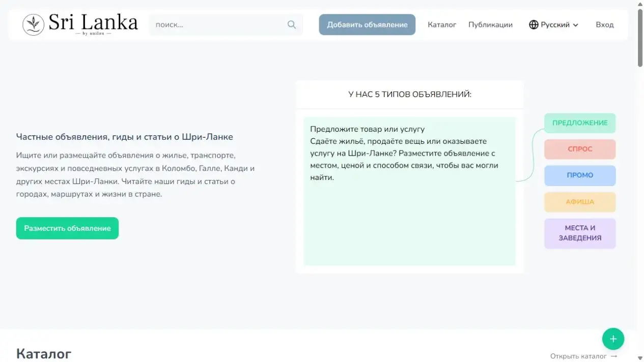Click text Предложите товар или услугу
The height and width of the screenshot is (362, 644).
coord(367,129)
